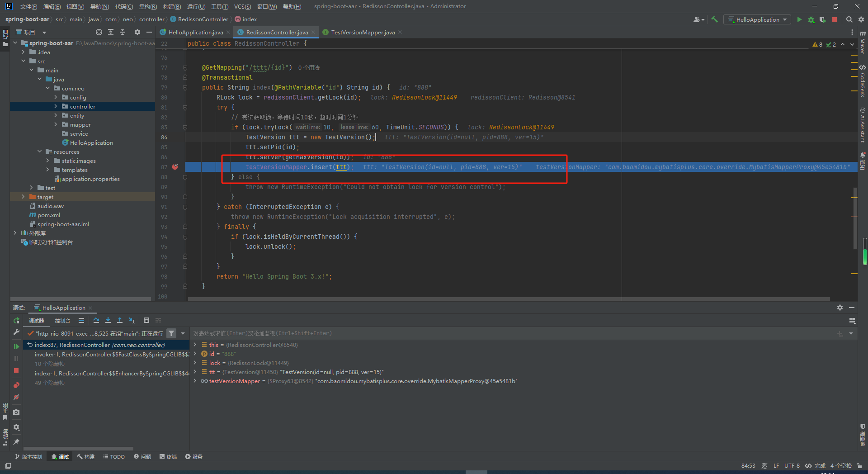Stop the debug session using the red square in the debug sidebar
Screen dimensions: 868x474
16,370
